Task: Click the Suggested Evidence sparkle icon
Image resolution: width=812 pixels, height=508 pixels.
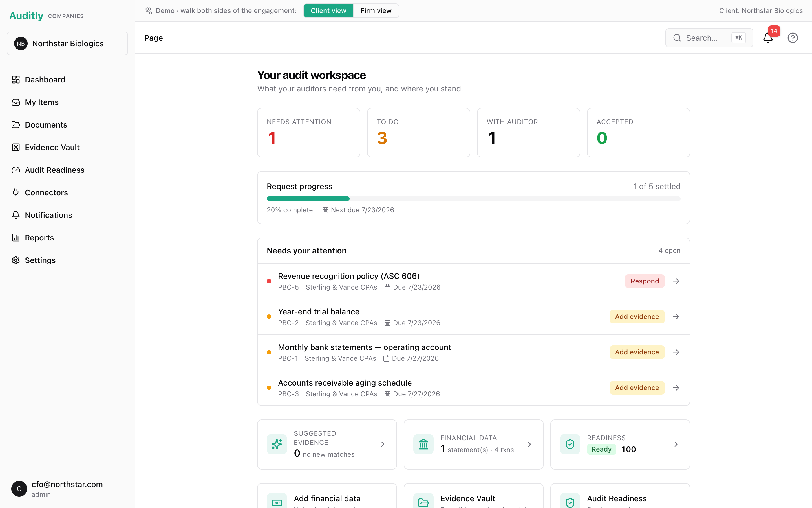Action: tap(277, 444)
